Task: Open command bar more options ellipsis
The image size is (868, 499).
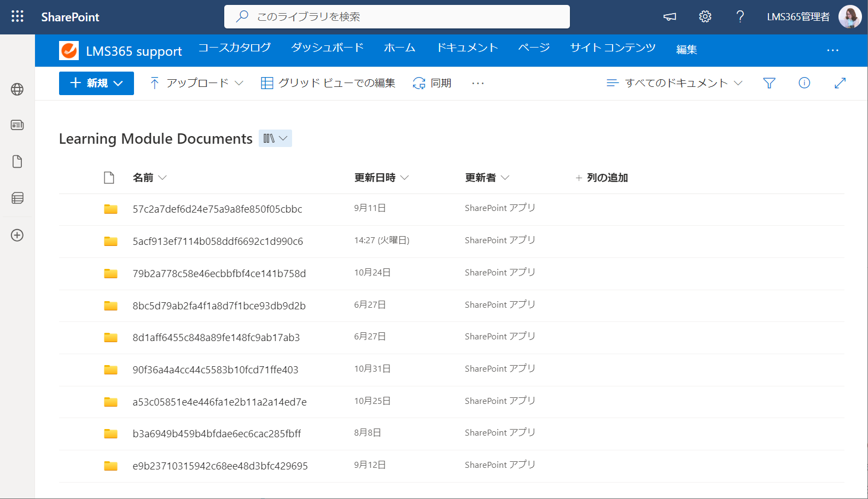Action: (477, 83)
